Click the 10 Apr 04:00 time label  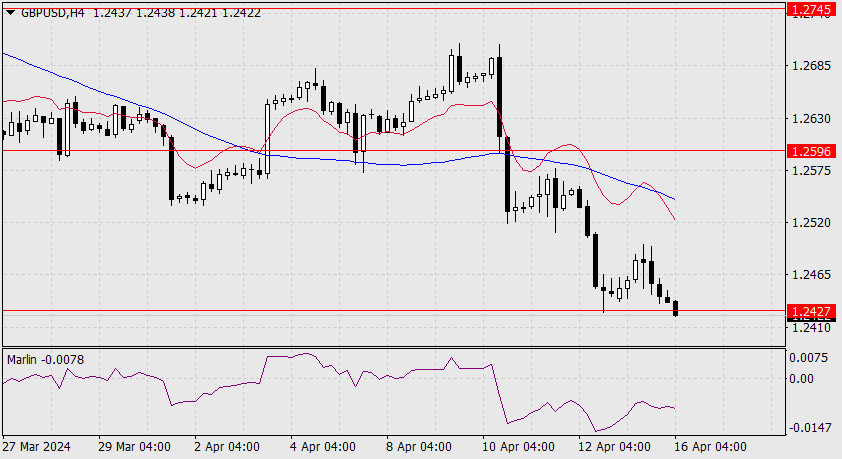[518, 447]
